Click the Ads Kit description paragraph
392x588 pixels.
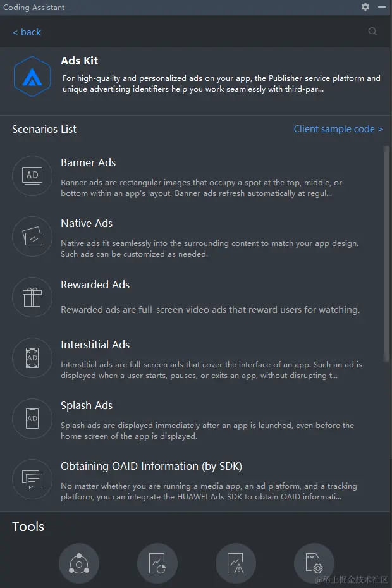coord(221,83)
